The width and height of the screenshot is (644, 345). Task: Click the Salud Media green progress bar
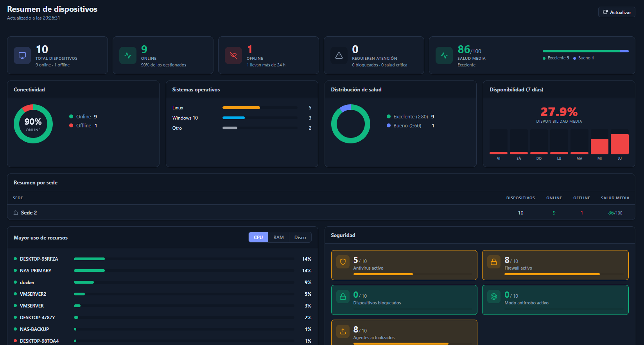click(581, 51)
